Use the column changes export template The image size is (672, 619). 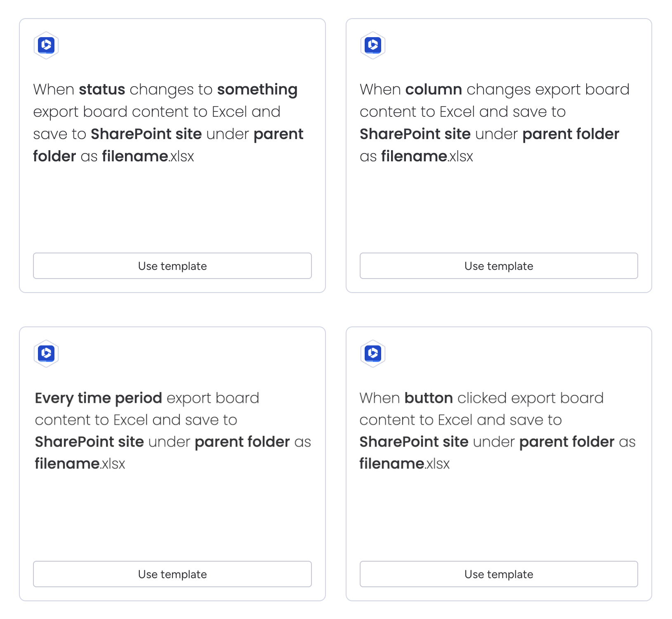(x=499, y=266)
